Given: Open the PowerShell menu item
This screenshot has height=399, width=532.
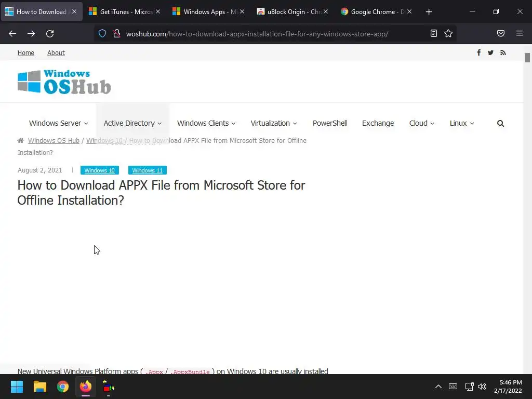Looking at the screenshot, I should [x=330, y=123].
